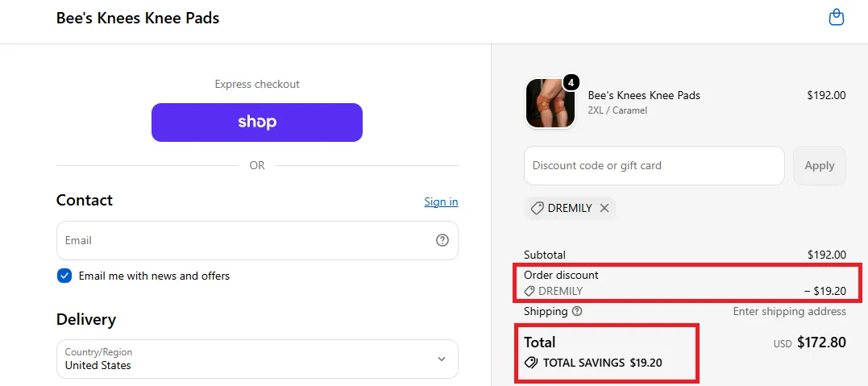Click the Total Savings tags icon
This screenshot has width=868, height=386.
(531, 363)
